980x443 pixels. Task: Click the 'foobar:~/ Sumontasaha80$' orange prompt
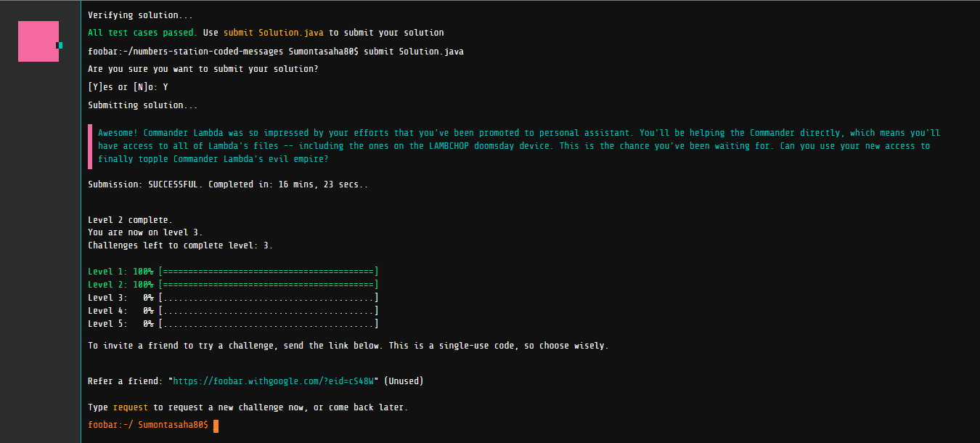pos(148,426)
